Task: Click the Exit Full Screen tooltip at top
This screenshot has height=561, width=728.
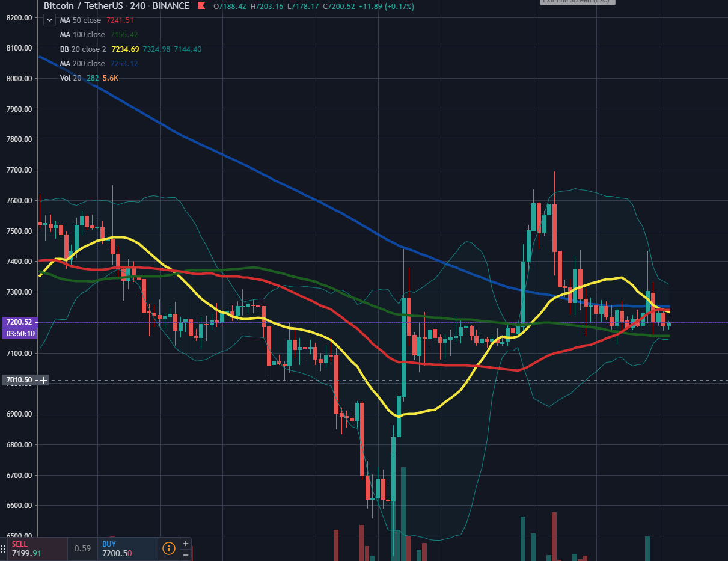Action: 577,2
